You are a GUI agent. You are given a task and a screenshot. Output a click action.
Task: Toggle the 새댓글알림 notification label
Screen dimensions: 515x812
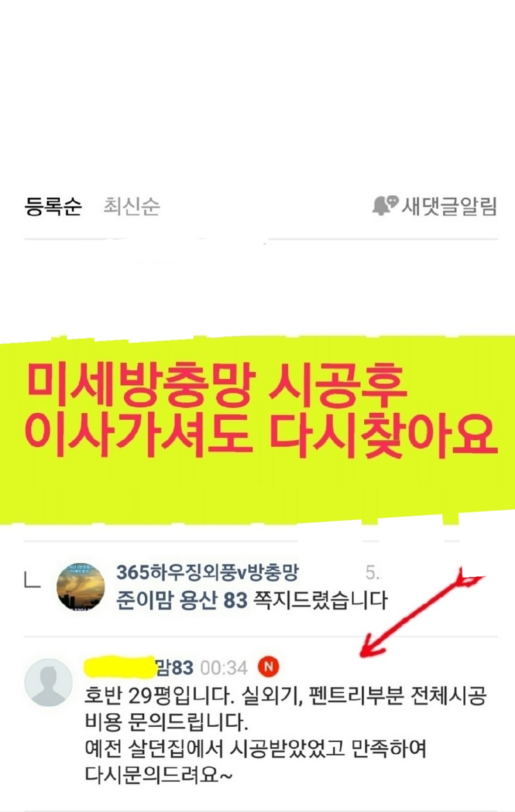449,206
